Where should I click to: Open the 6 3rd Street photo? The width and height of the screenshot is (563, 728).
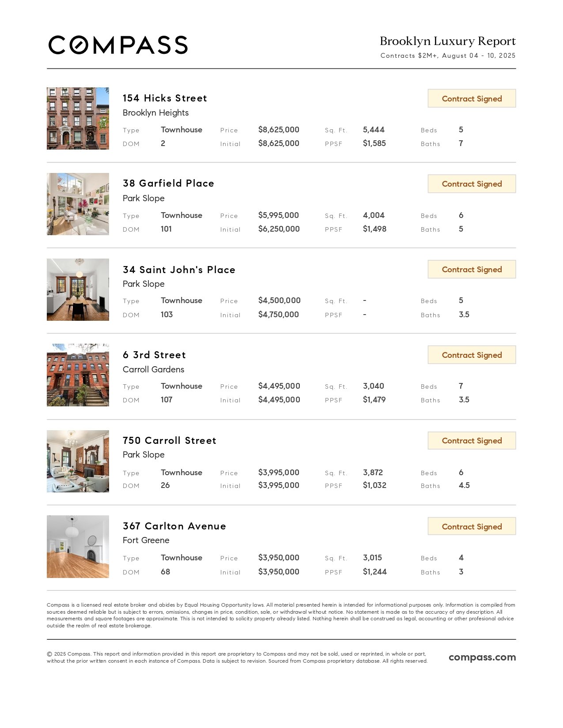point(78,375)
